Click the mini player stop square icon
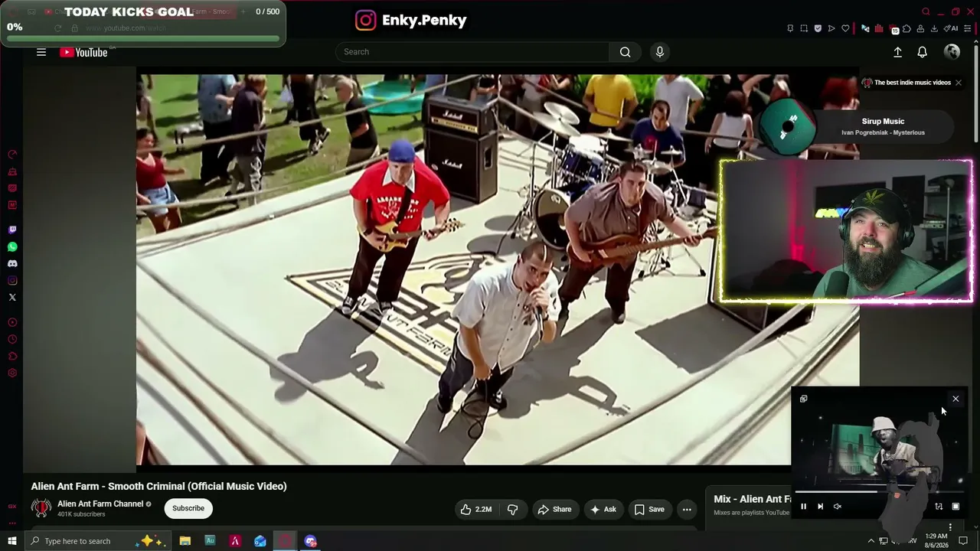Screen dimensions: 980x551 click(955, 507)
